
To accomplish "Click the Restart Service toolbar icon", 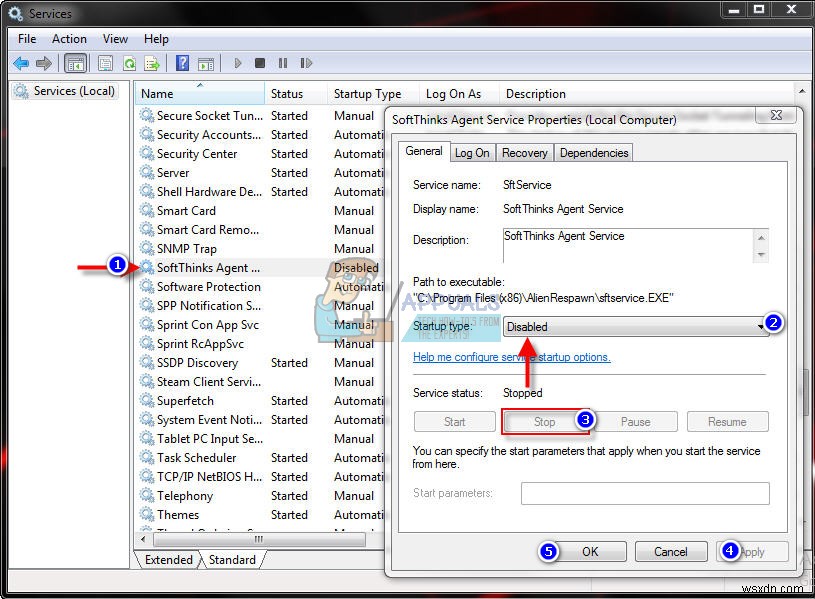I will [306, 63].
